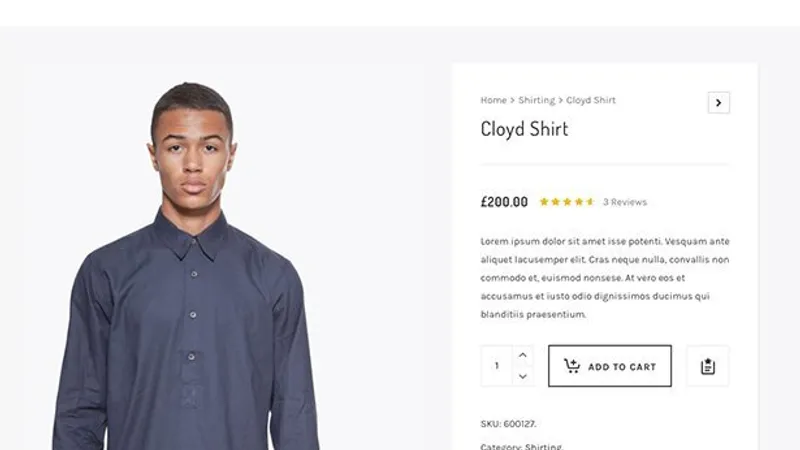Screen dimensions: 800x450
Task: Click the second rating star
Action: (555, 202)
